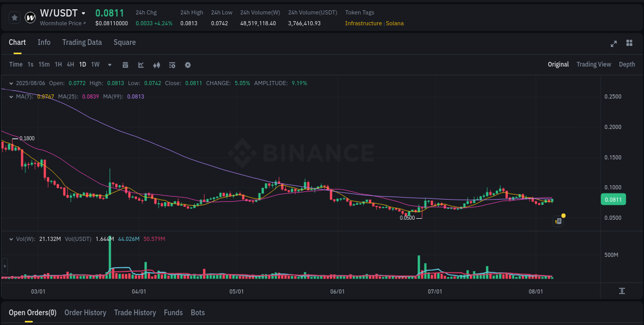Image resolution: width=644 pixels, height=325 pixels.
Task: Open the date range calendar picker
Action: pyautogui.click(x=125, y=64)
